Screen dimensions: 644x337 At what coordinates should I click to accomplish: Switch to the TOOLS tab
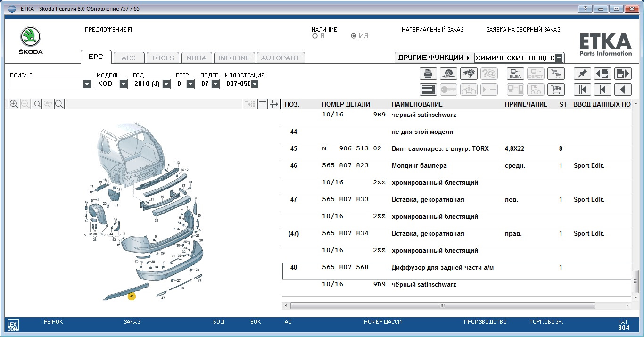(x=163, y=58)
